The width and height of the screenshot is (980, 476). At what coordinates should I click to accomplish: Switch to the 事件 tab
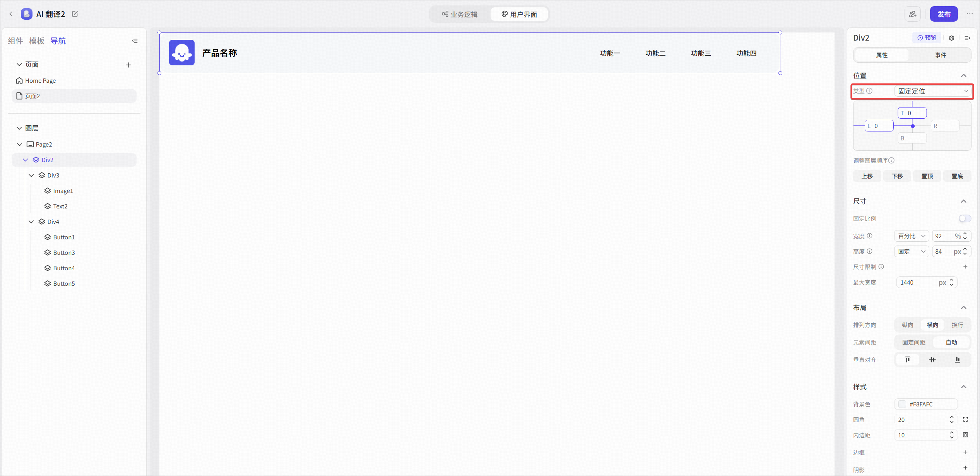pyautogui.click(x=941, y=55)
